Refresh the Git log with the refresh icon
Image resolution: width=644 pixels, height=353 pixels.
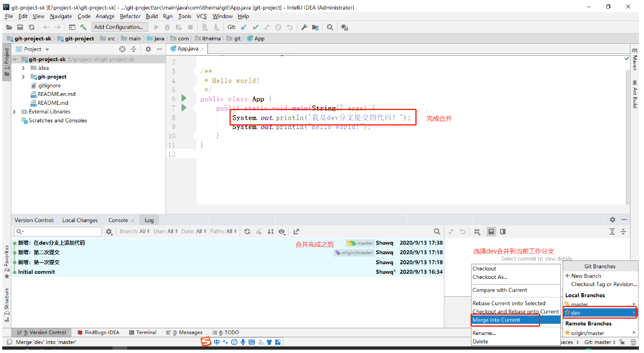(247, 232)
